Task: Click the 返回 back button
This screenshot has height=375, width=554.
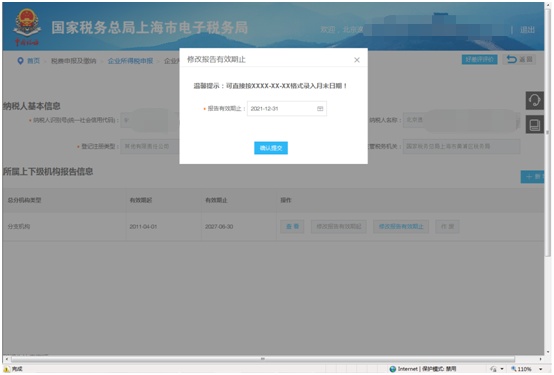Action: point(519,59)
